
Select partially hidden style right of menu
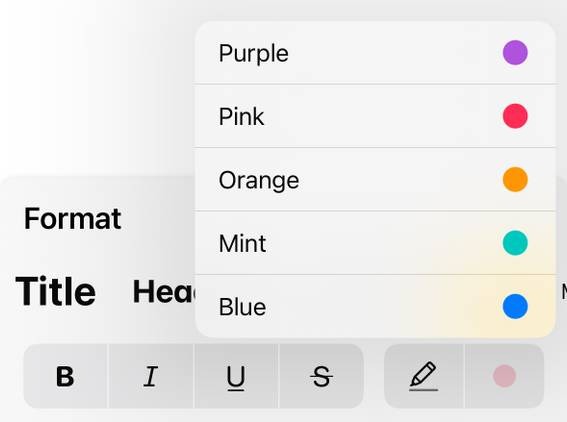[x=564, y=292]
